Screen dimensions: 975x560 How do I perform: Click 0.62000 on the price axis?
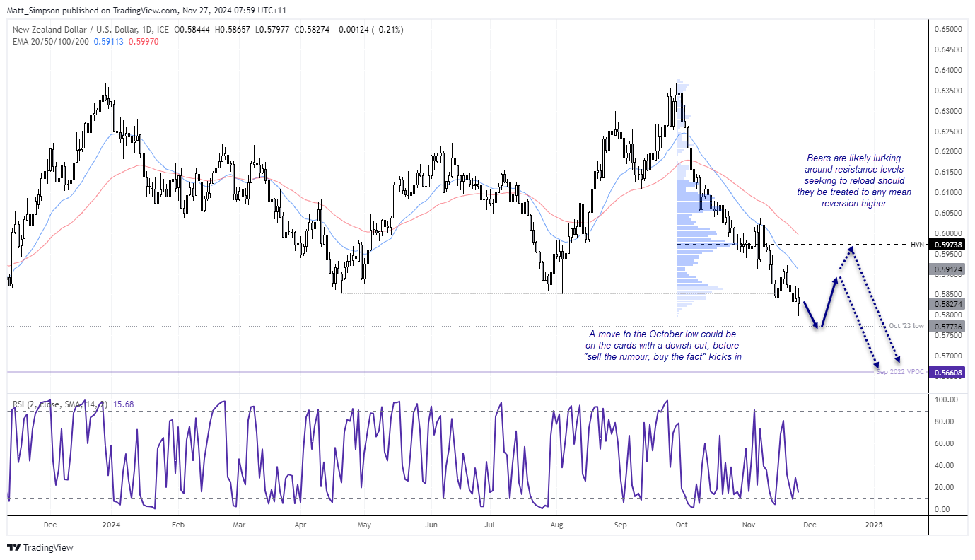click(x=947, y=152)
